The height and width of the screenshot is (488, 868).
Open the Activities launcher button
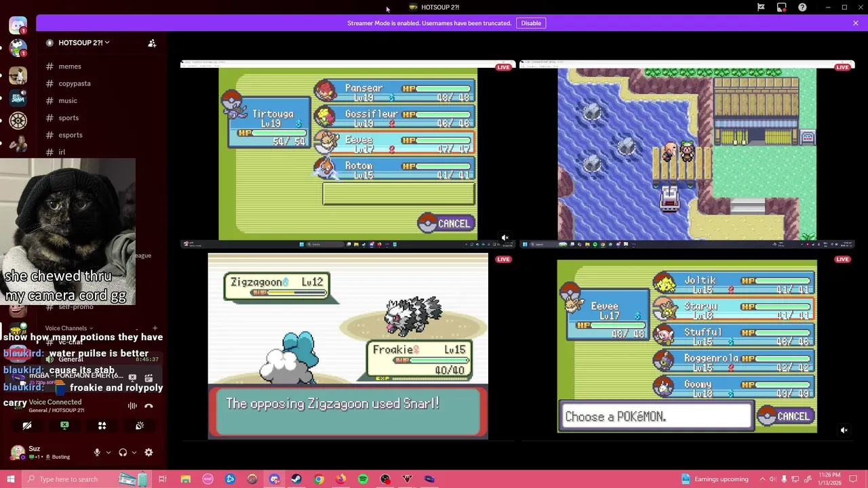click(x=102, y=426)
